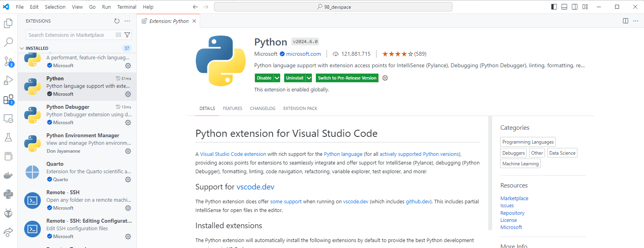Click the details page vertical scrollbar
The width and height of the screenshot is (644, 248).
pyautogui.click(x=490, y=173)
